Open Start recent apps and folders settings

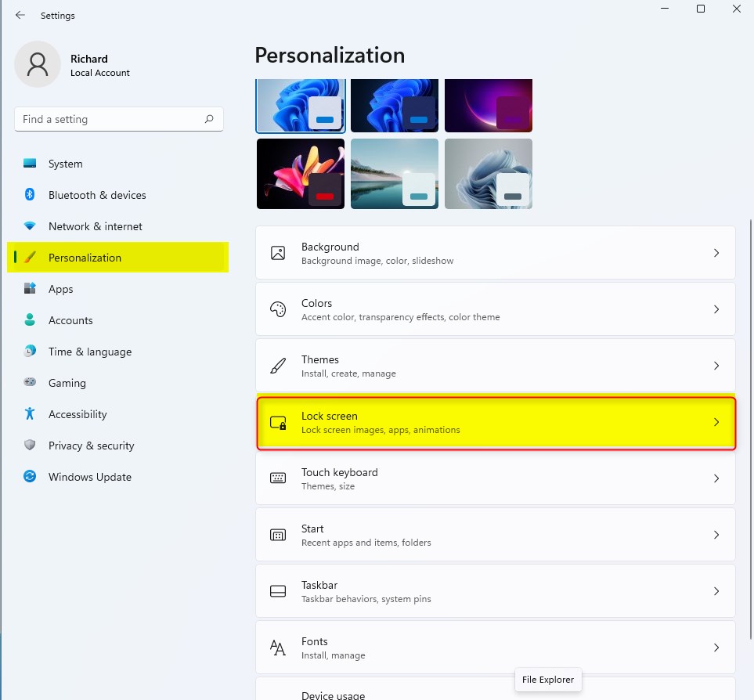click(x=496, y=535)
